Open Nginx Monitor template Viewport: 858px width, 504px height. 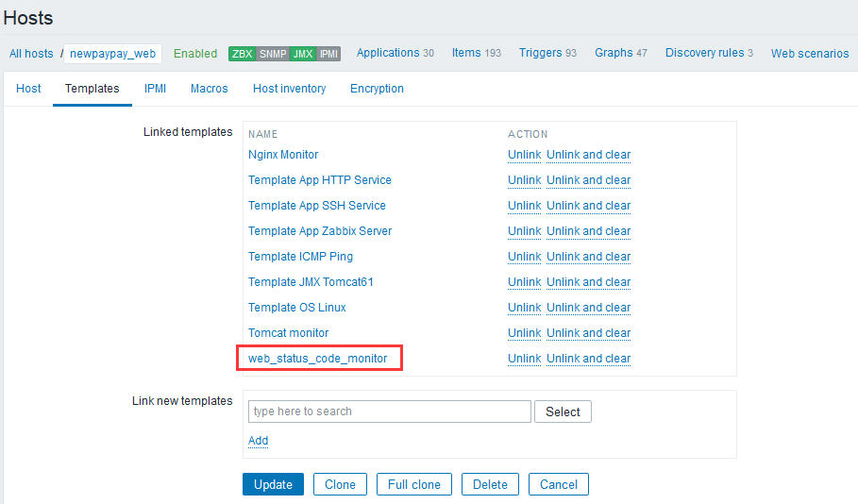(283, 155)
